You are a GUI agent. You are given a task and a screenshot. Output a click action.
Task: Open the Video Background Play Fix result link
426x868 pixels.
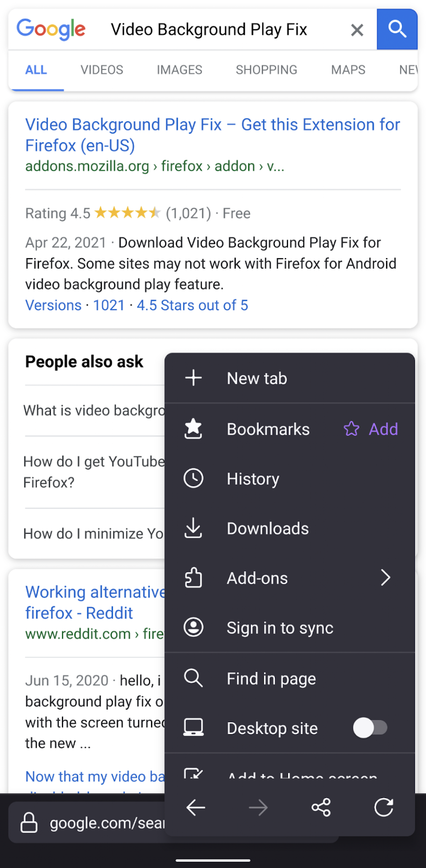point(212,135)
